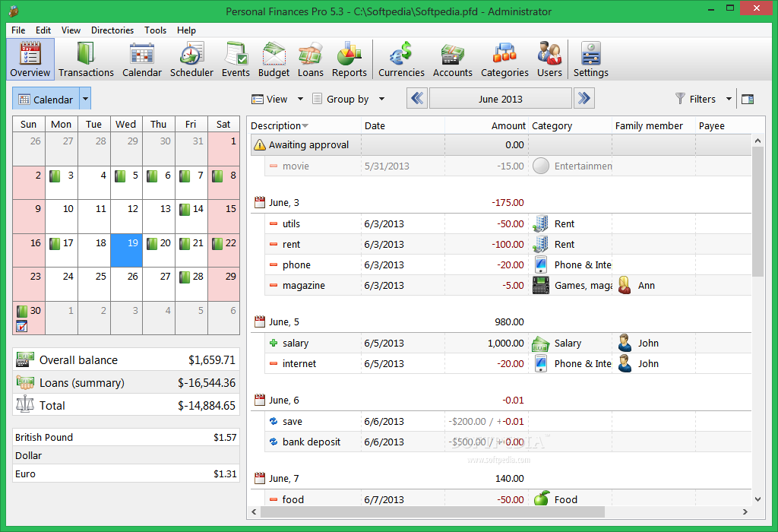This screenshot has width=778, height=532.
Task: Open the Categories toolbar icon
Action: [x=504, y=59]
